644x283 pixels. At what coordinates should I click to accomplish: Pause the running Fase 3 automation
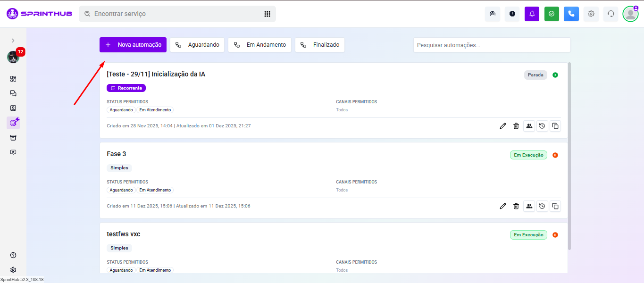click(x=555, y=155)
